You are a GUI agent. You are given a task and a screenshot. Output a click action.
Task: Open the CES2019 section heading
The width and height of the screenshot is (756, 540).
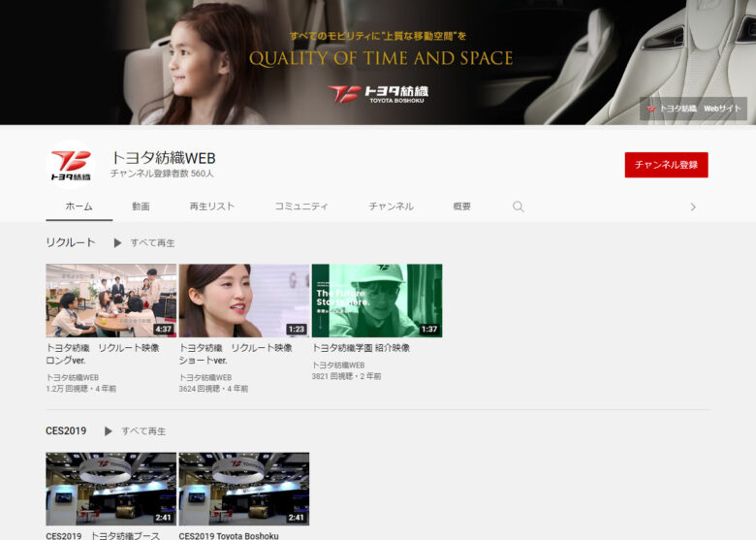tap(66, 431)
